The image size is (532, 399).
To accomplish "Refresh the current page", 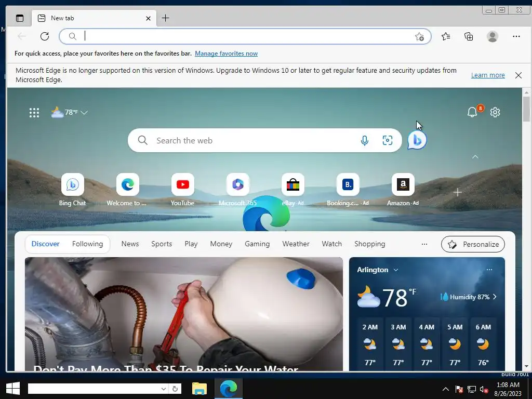I will click(45, 36).
